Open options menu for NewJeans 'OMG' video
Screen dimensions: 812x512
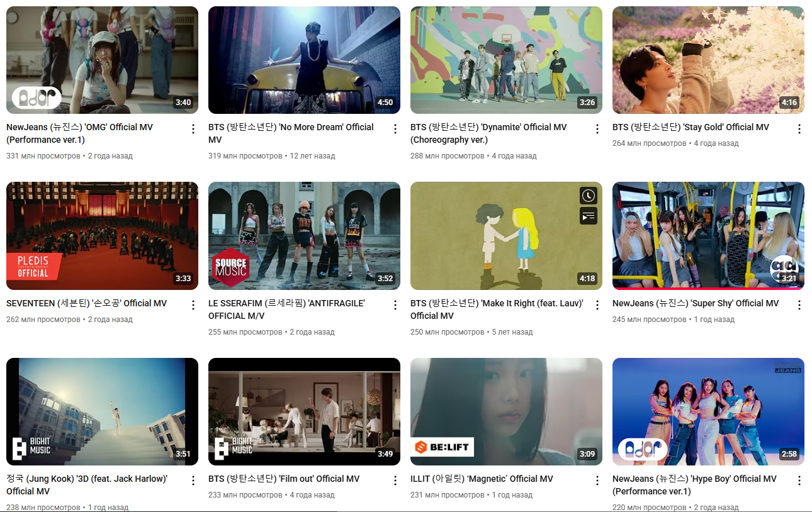pyautogui.click(x=193, y=129)
